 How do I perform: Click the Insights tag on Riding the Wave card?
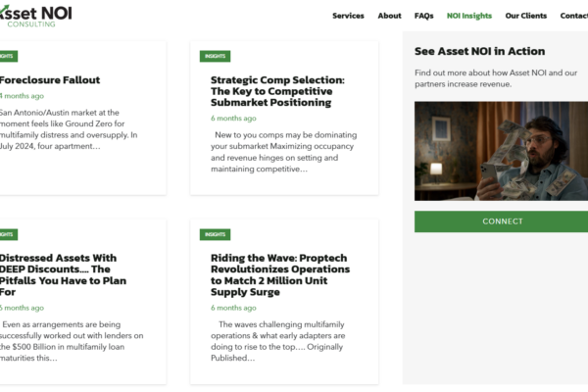pyautogui.click(x=216, y=234)
